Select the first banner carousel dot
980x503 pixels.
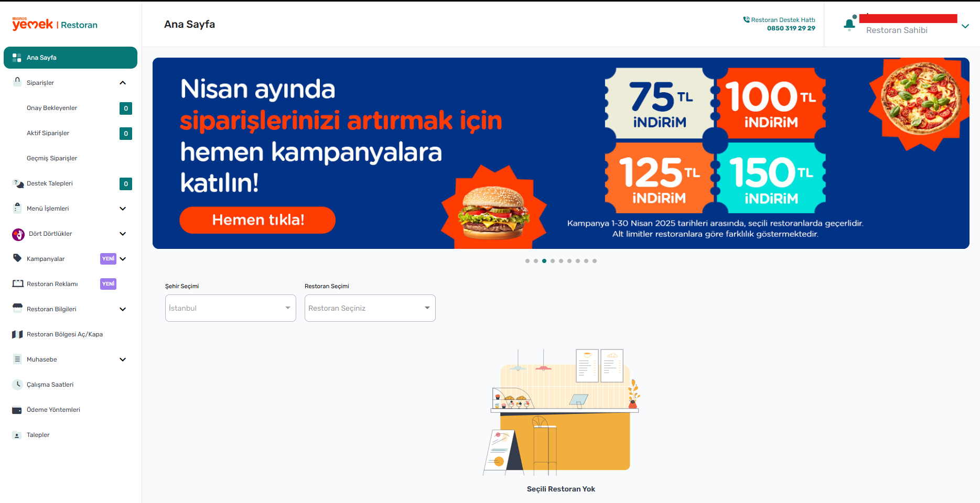(527, 261)
